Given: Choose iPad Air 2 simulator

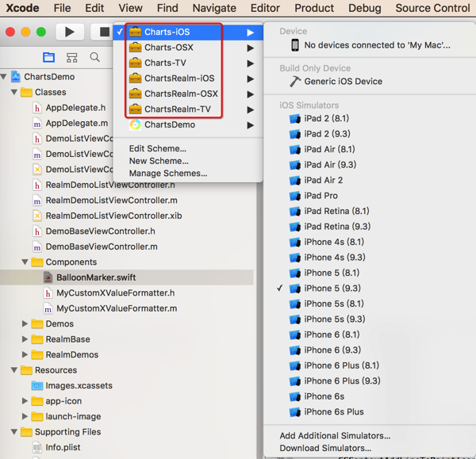Looking at the screenshot, I should pos(370,180).
